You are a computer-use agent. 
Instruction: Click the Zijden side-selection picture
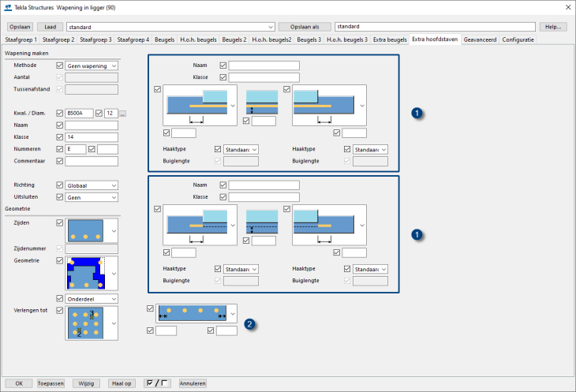click(x=84, y=230)
